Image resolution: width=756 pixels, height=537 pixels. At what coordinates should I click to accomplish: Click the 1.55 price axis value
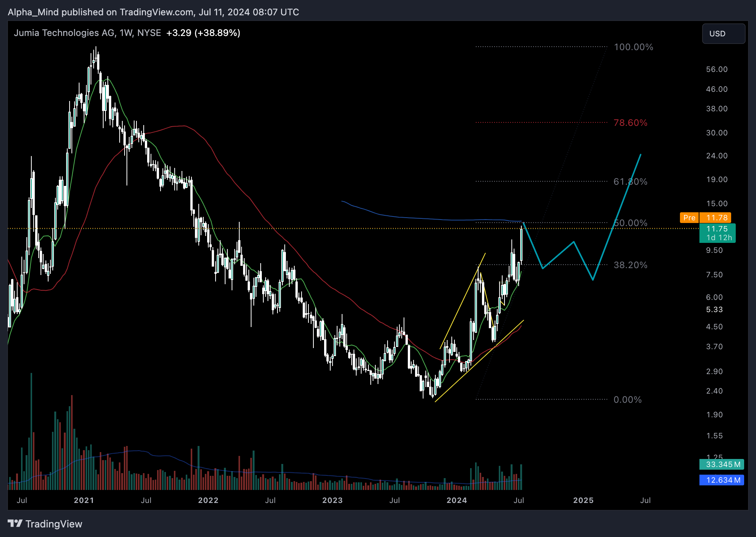click(714, 436)
